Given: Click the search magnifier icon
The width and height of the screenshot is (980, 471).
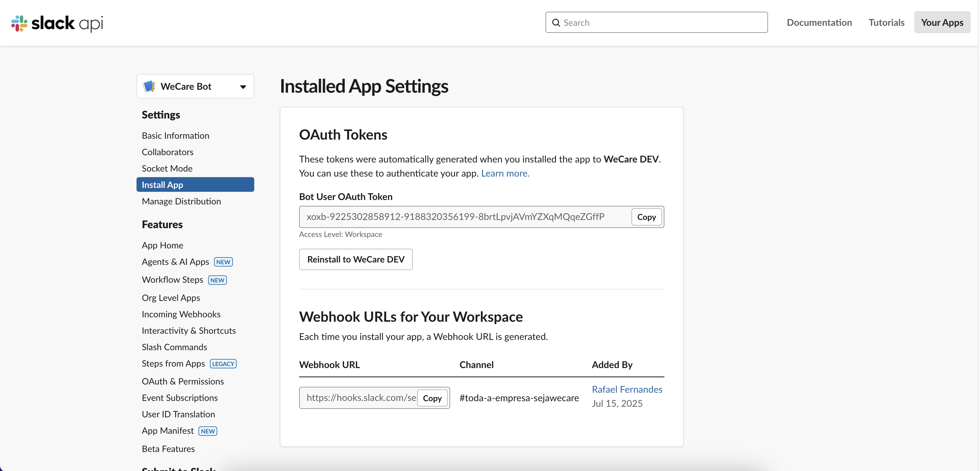Looking at the screenshot, I should click(556, 23).
